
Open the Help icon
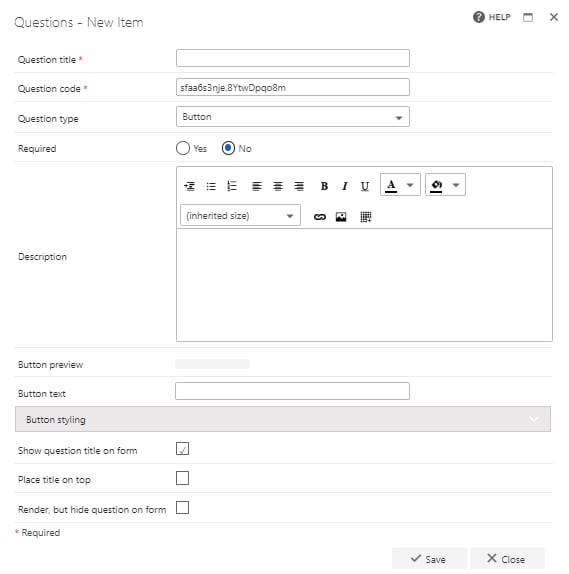pos(479,17)
